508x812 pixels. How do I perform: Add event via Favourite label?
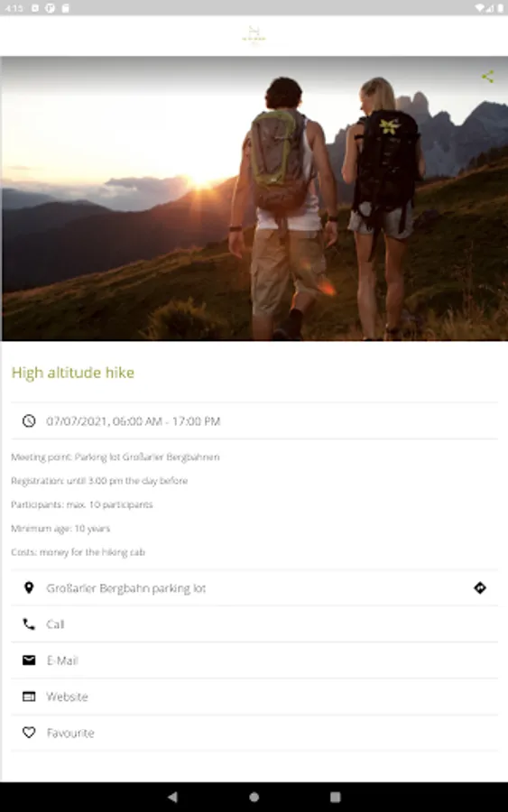click(70, 733)
